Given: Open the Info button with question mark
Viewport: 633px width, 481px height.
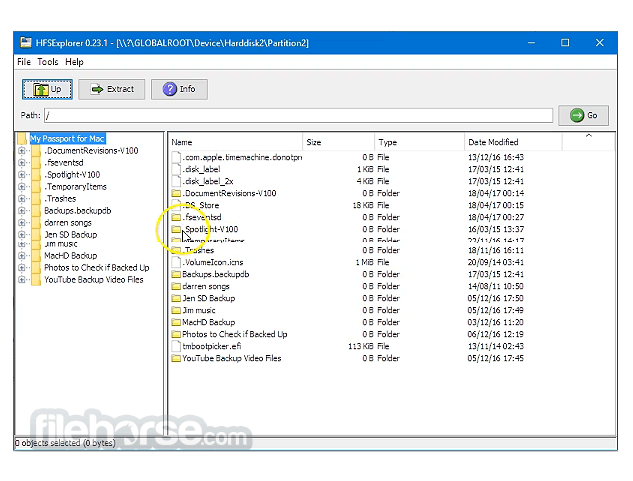Looking at the screenshot, I should tap(179, 89).
